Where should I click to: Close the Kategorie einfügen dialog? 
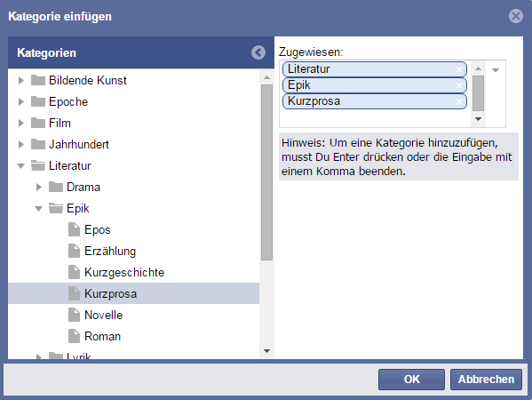516,16
